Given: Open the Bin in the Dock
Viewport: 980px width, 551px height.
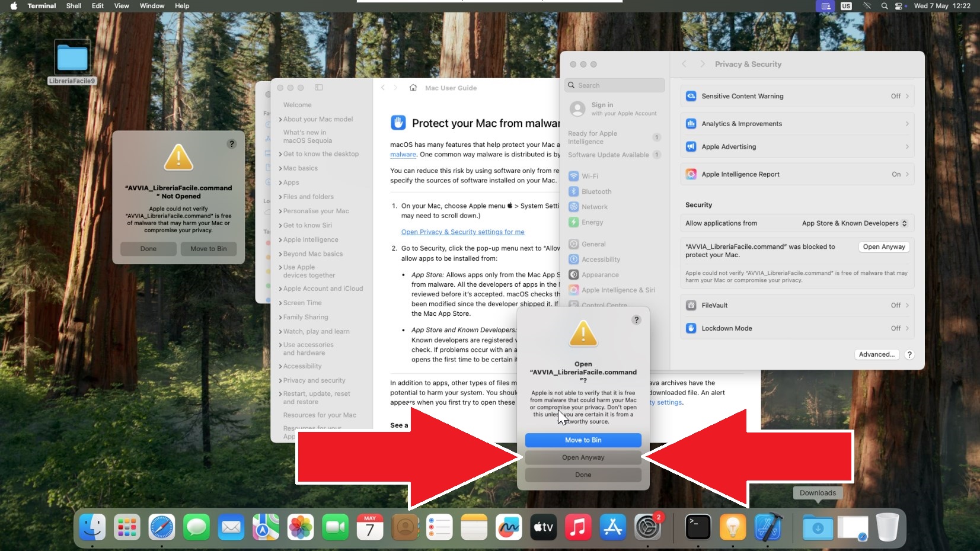Looking at the screenshot, I should coord(887,527).
